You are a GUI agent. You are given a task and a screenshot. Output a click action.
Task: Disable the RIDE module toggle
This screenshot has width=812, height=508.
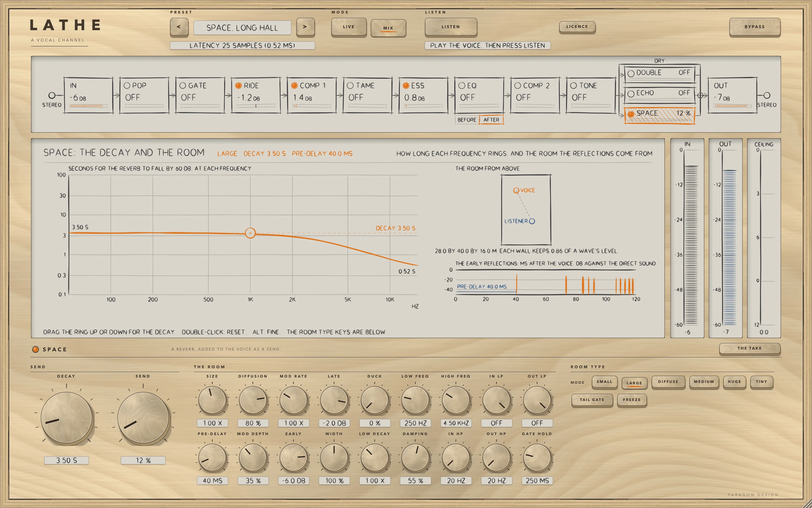click(239, 86)
